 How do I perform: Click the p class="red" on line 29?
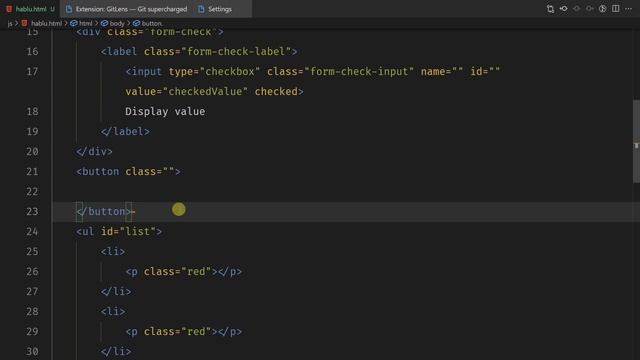171,331
